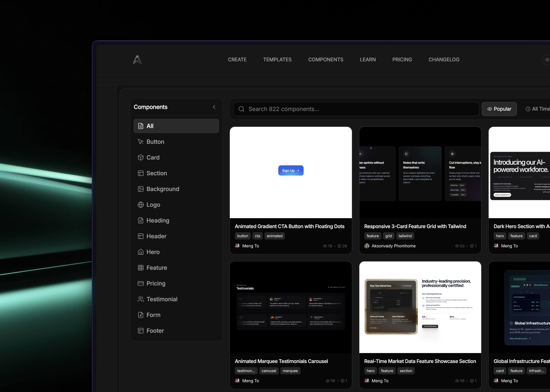Open the TEMPLATES page from the navigation
The width and height of the screenshot is (550, 392).
pyautogui.click(x=277, y=59)
